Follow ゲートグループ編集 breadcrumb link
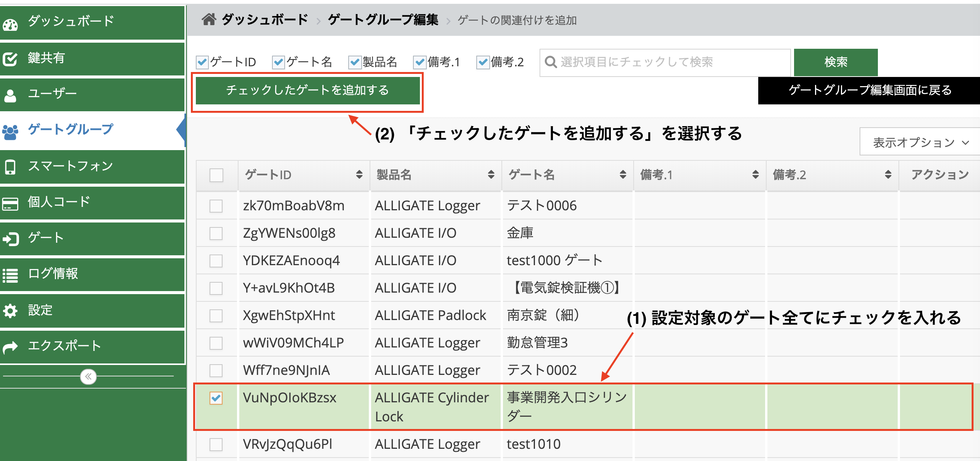The image size is (980, 461). (383, 19)
